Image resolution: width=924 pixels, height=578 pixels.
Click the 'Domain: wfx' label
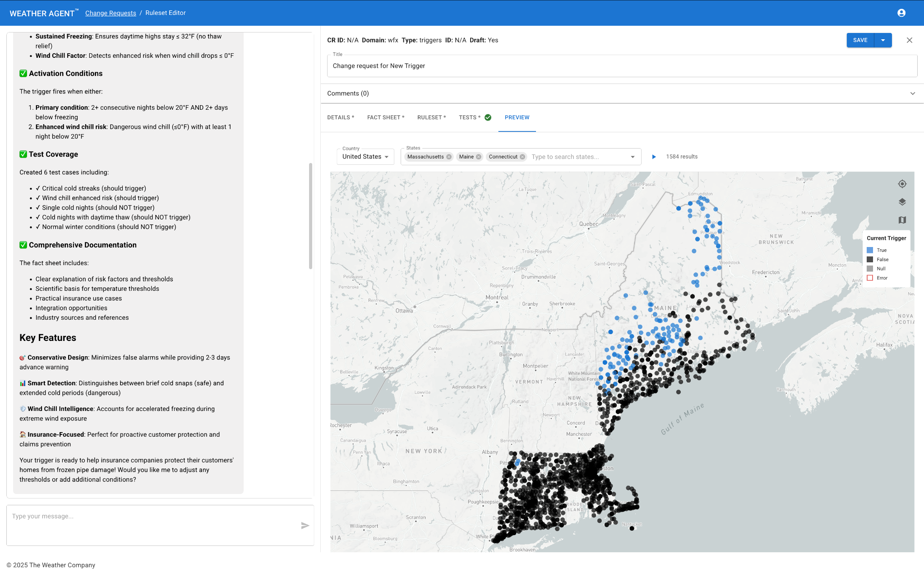point(380,40)
